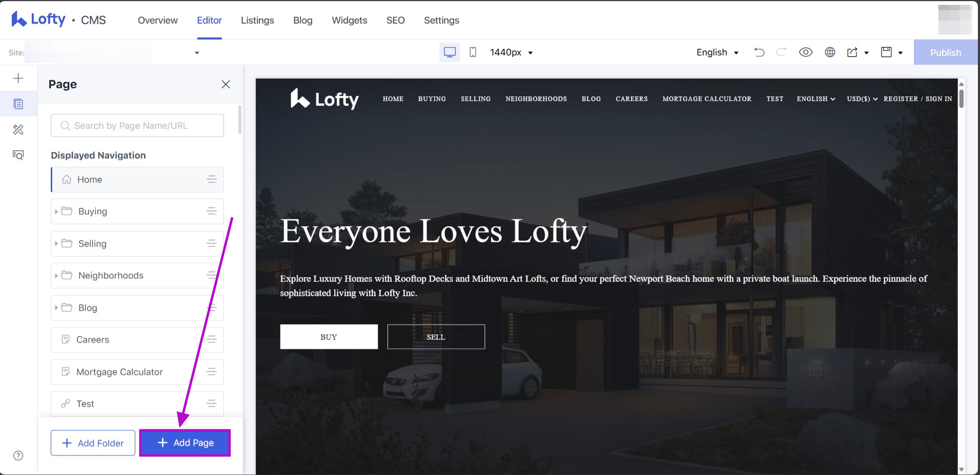Viewport: 980px width, 475px height.
Task: Click the Add Folder button
Action: [x=93, y=443]
